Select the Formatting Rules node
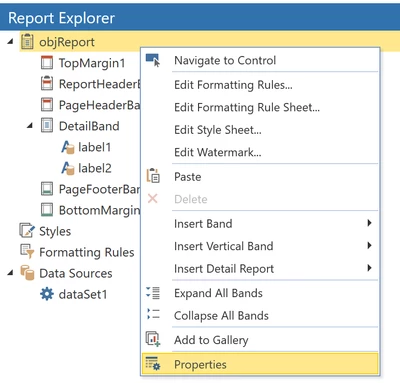Image resolution: width=400 pixels, height=383 pixels. pyautogui.click(x=87, y=252)
